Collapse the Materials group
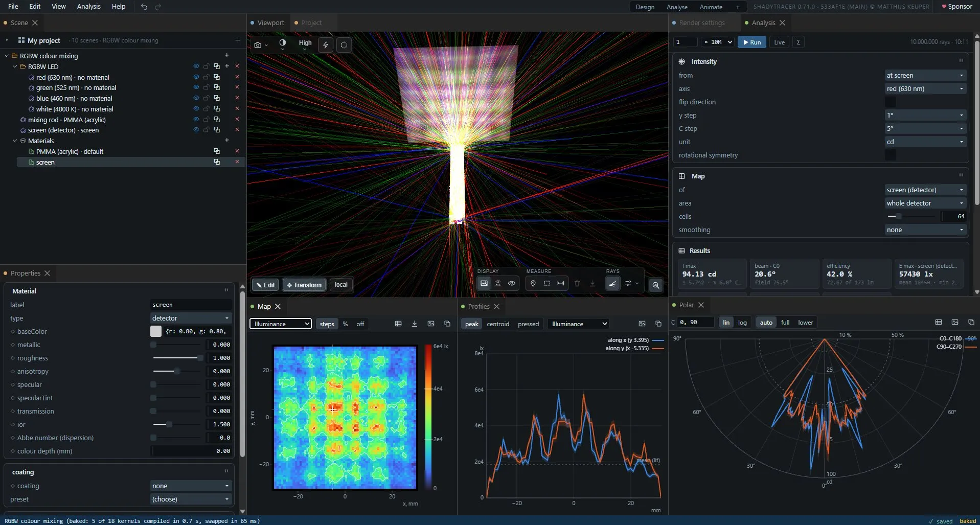Image resolution: width=980 pixels, height=525 pixels. (15, 141)
